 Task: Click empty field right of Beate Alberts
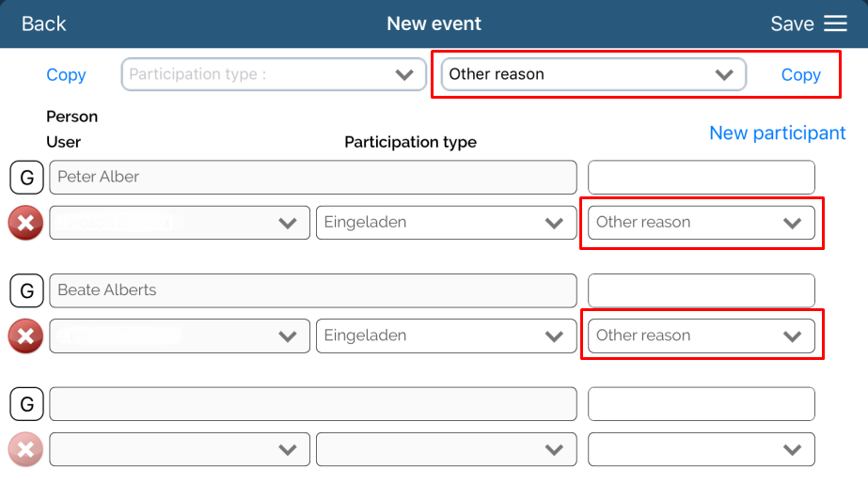[701, 291]
